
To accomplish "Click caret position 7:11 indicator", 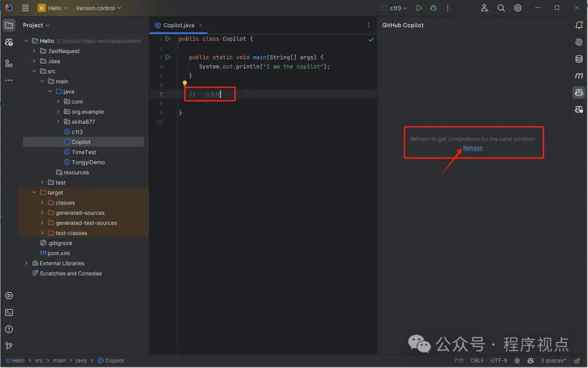I will pos(458,360).
